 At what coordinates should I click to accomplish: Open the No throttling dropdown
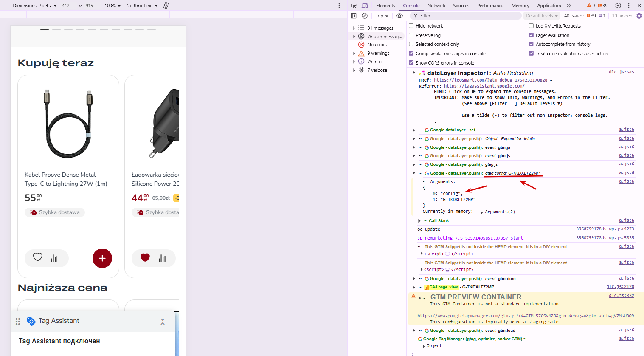click(x=142, y=6)
